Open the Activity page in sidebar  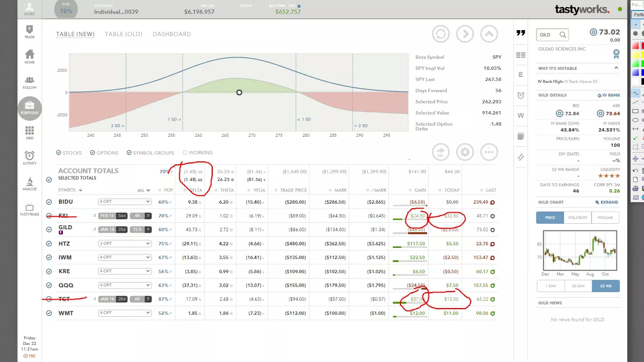coord(30,158)
